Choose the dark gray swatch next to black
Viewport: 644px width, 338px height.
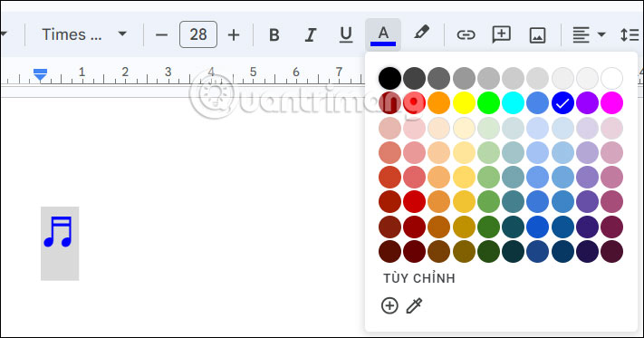414,79
